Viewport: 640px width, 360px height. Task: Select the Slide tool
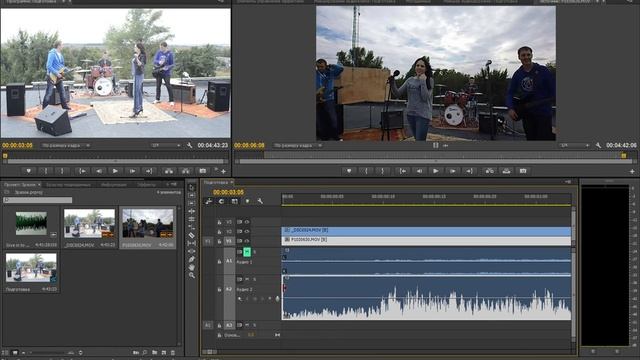[x=192, y=251]
